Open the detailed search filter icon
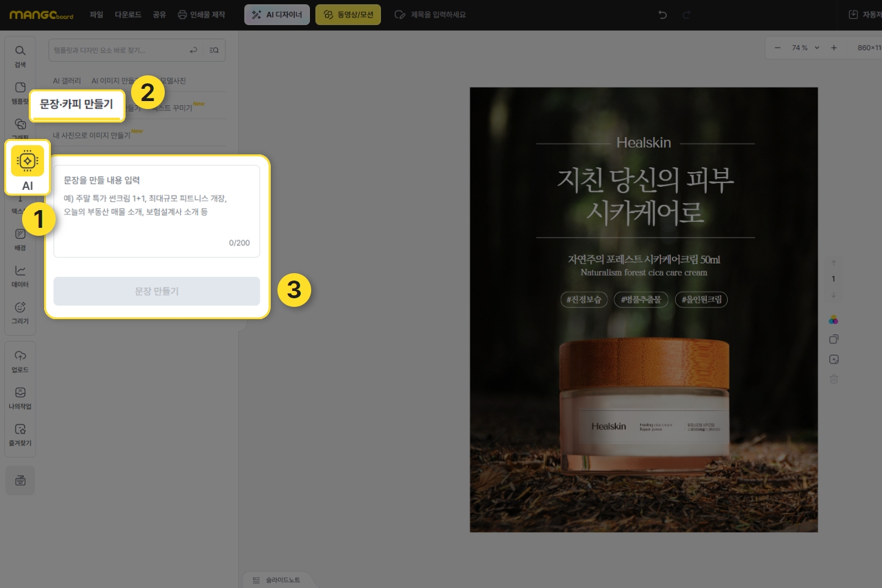Screen dimensions: 882x588 click(214, 50)
